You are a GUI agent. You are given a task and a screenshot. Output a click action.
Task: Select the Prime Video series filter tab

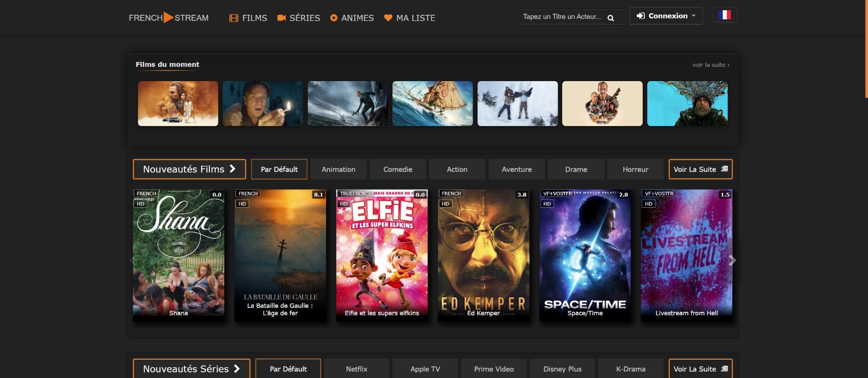coord(494,369)
